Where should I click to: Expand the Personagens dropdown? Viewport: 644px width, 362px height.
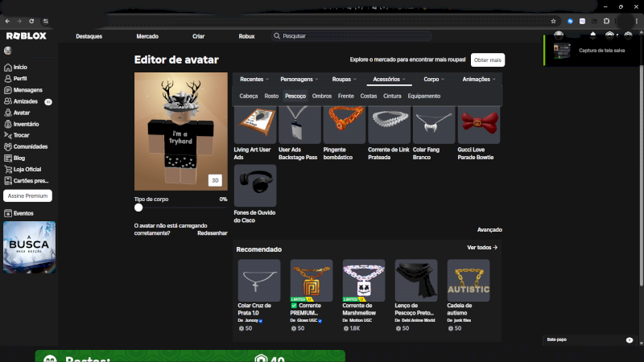pyautogui.click(x=299, y=79)
